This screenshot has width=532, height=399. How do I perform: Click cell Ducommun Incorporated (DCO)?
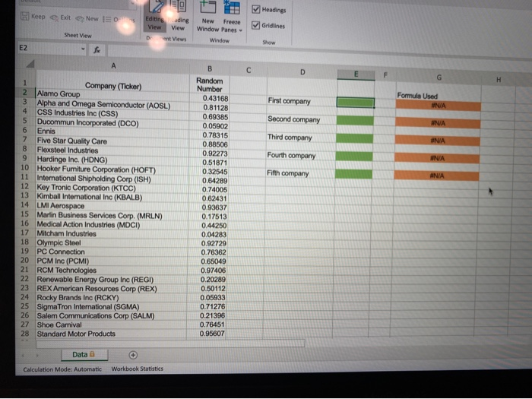click(x=112, y=122)
